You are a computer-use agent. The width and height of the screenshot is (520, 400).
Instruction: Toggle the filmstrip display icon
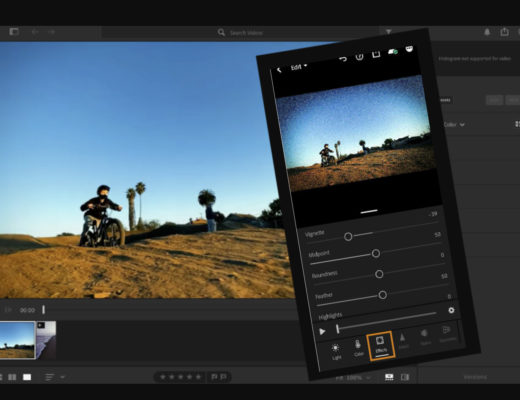point(389,377)
